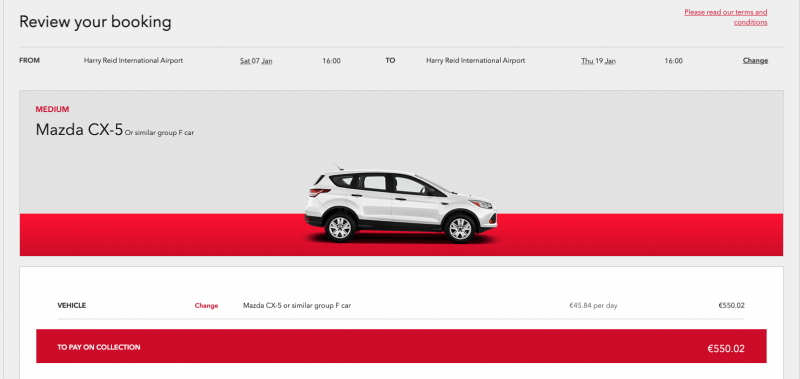Click the red Change link beside VEHICLE
800x379 pixels.
[x=206, y=306]
